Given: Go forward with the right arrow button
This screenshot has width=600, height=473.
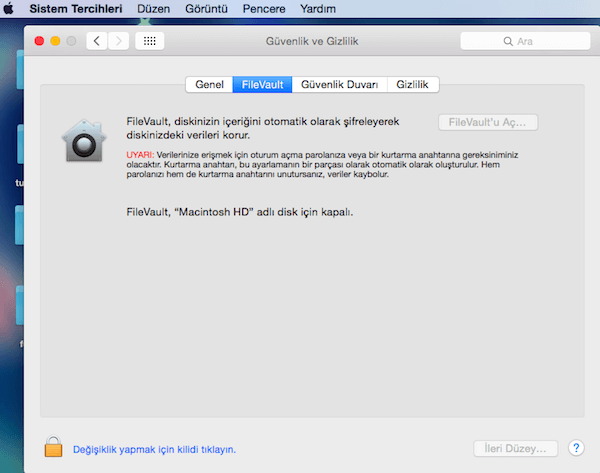Looking at the screenshot, I should click(x=119, y=41).
